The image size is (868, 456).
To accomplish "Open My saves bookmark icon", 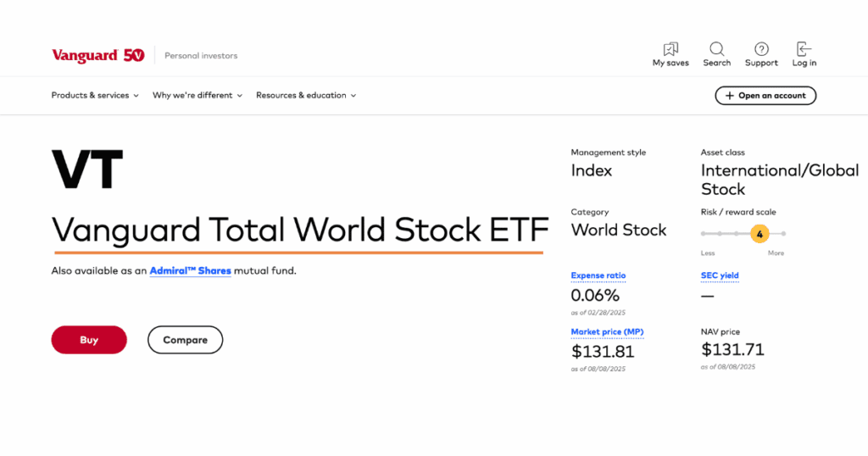I will pos(670,48).
